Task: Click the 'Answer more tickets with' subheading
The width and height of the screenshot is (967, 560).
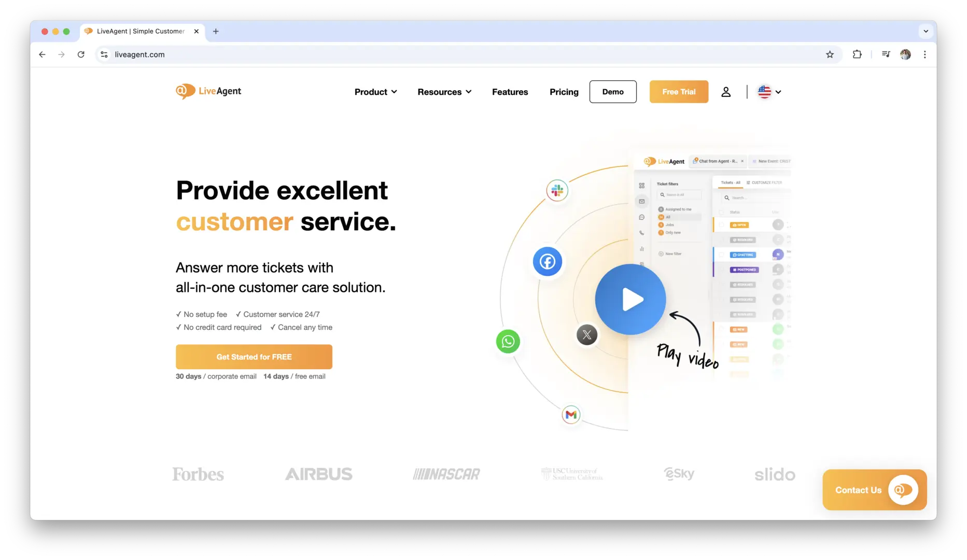Action: coord(255,268)
